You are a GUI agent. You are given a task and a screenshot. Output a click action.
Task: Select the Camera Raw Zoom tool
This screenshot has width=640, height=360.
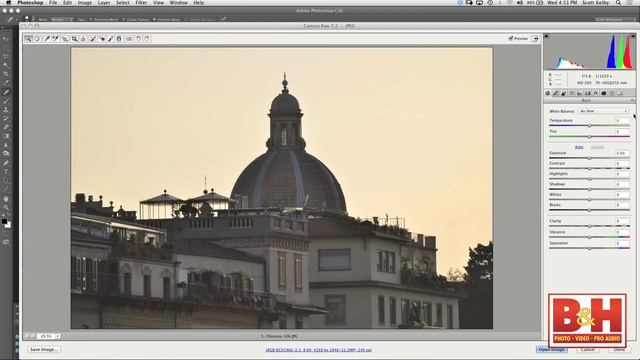(x=28, y=39)
